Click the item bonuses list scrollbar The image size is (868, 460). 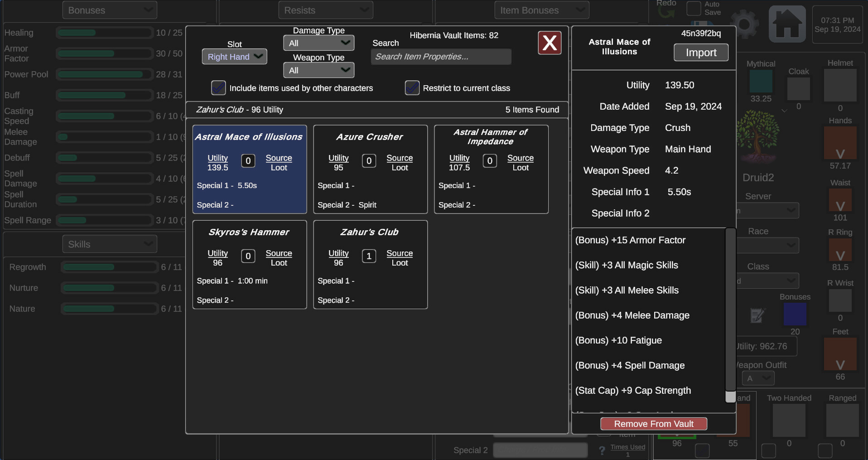click(x=730, y=315)
